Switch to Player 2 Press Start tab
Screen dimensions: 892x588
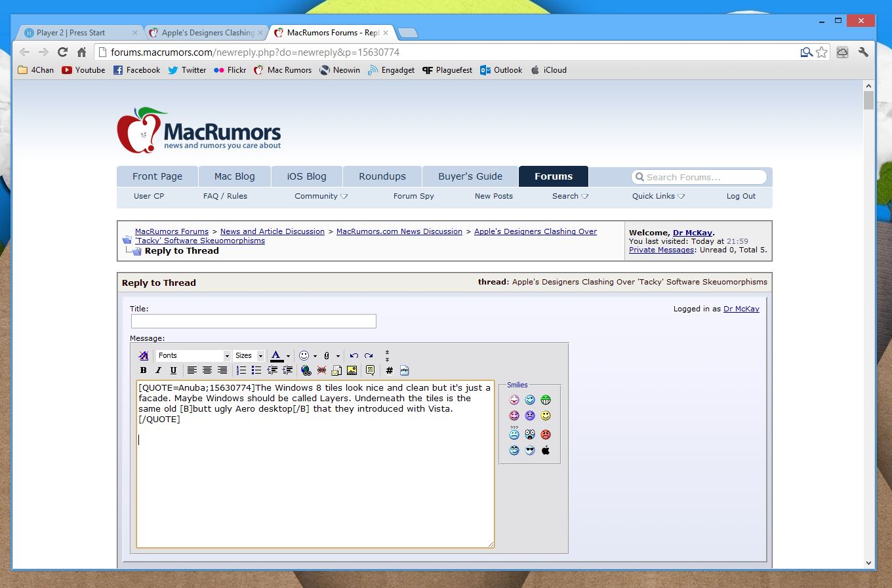tap(79, 33)
